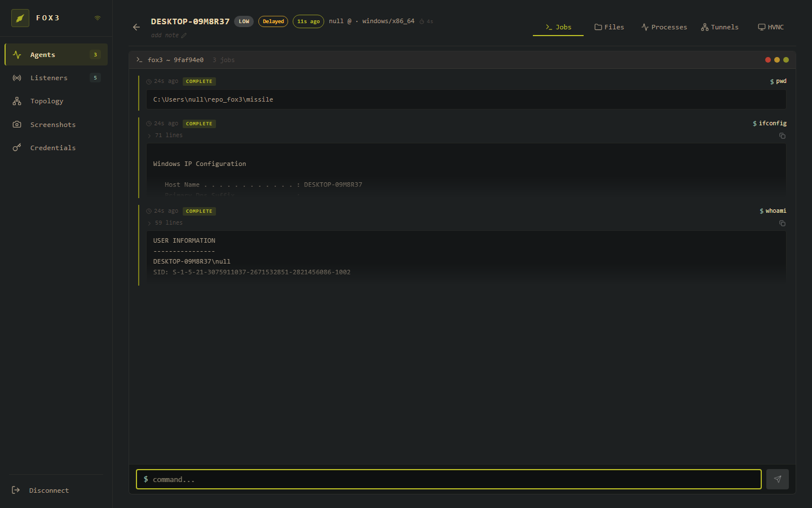Click the pwd output path text

click(213, 99)
